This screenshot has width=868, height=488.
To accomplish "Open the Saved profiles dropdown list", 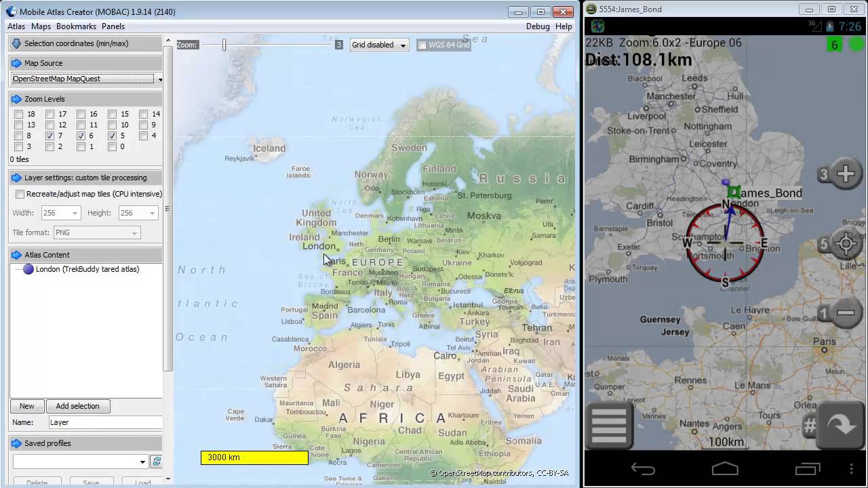I will [x=81, y=462].
